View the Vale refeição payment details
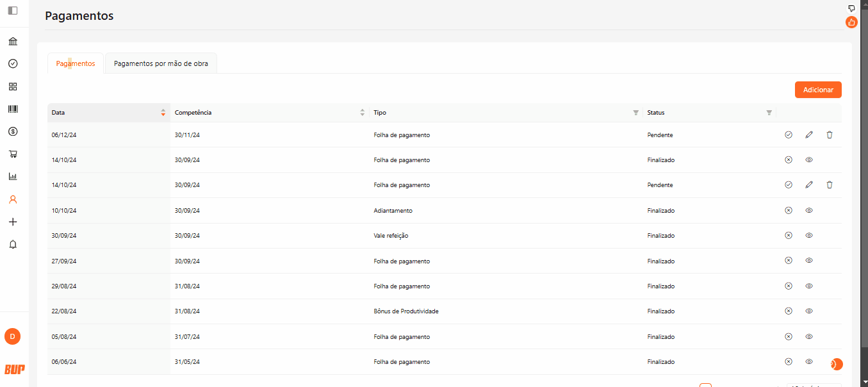This screenshot has width=868, height=387. (x=809, y=235)
